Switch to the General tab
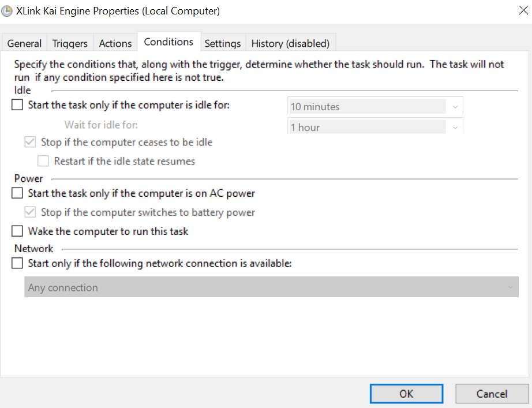This screenshot has height=408, width=532. pos(24,43)
